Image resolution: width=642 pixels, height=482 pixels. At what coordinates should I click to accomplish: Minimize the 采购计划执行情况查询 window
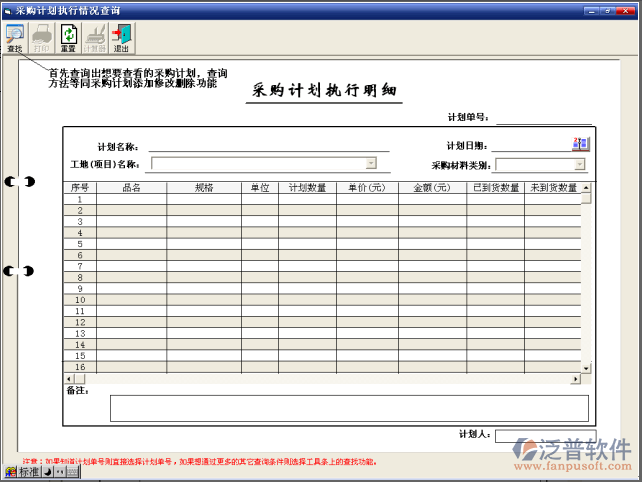[x=591, y=11]
